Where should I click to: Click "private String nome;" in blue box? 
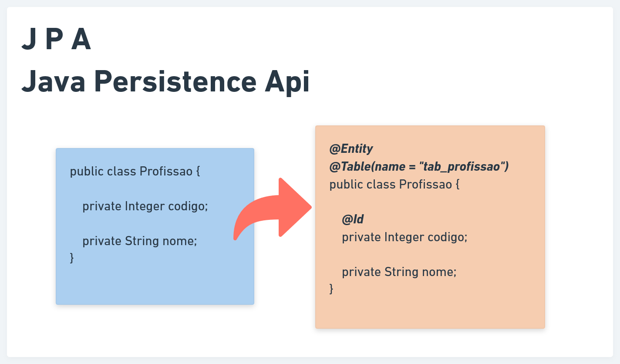point(140,241)
